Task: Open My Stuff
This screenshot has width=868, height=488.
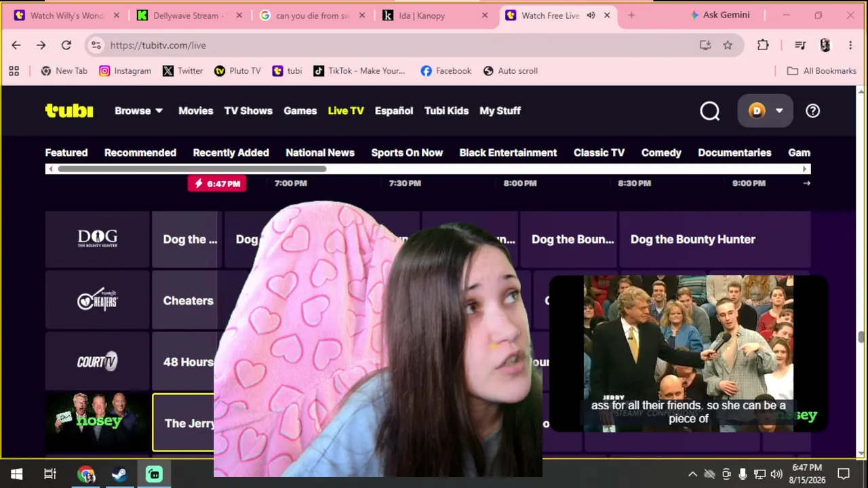Action: 500,110
